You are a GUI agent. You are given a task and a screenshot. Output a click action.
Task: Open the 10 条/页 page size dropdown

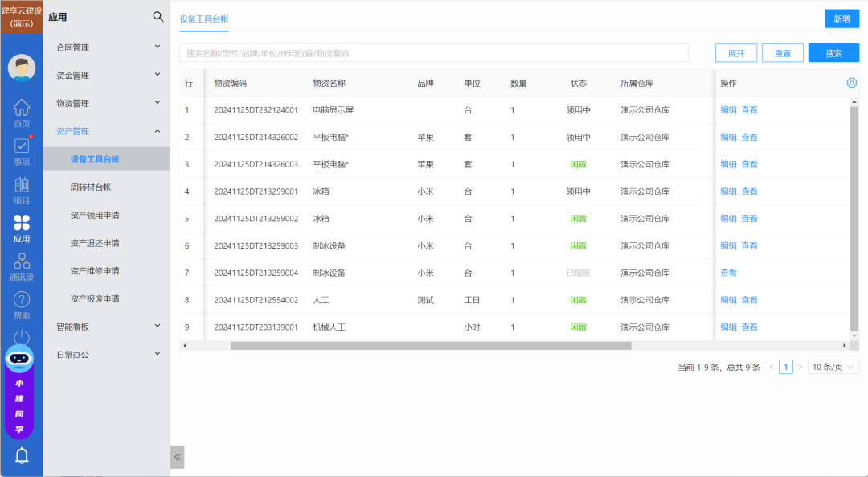833,367
